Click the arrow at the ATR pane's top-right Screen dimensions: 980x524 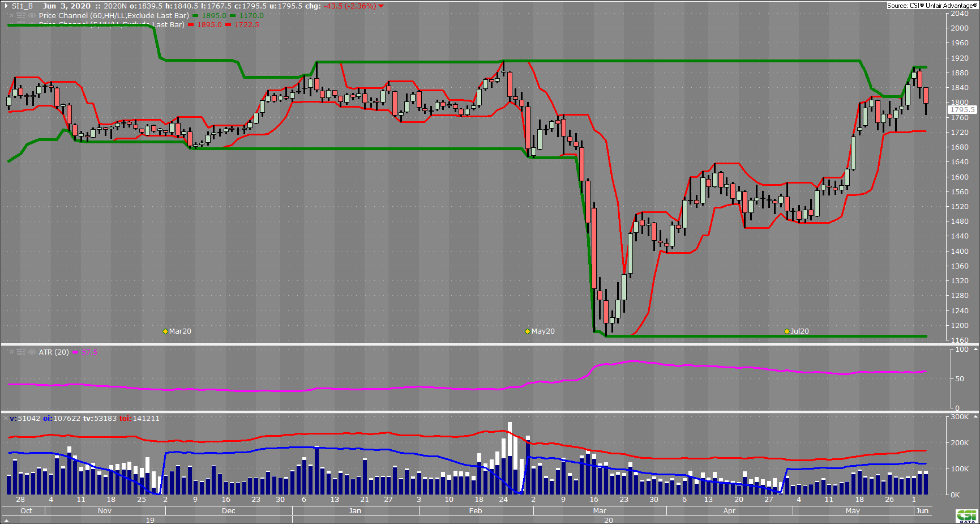(x=975, y=350)
